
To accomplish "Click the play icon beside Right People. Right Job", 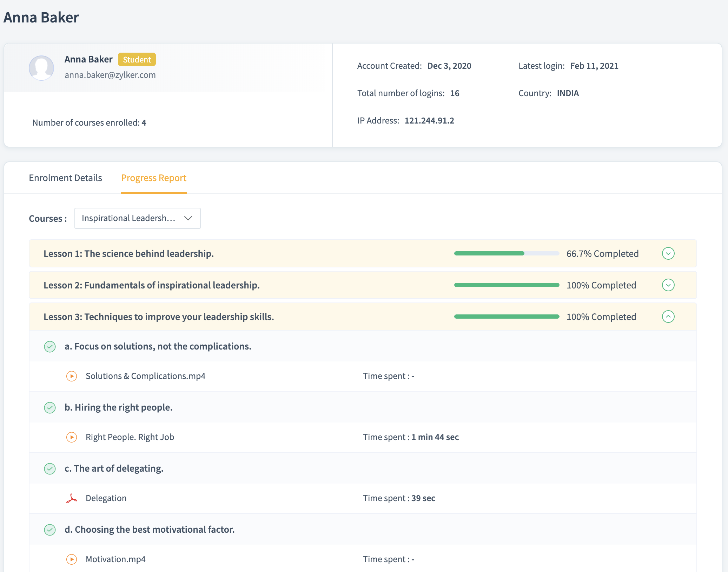I will point(72,437).
